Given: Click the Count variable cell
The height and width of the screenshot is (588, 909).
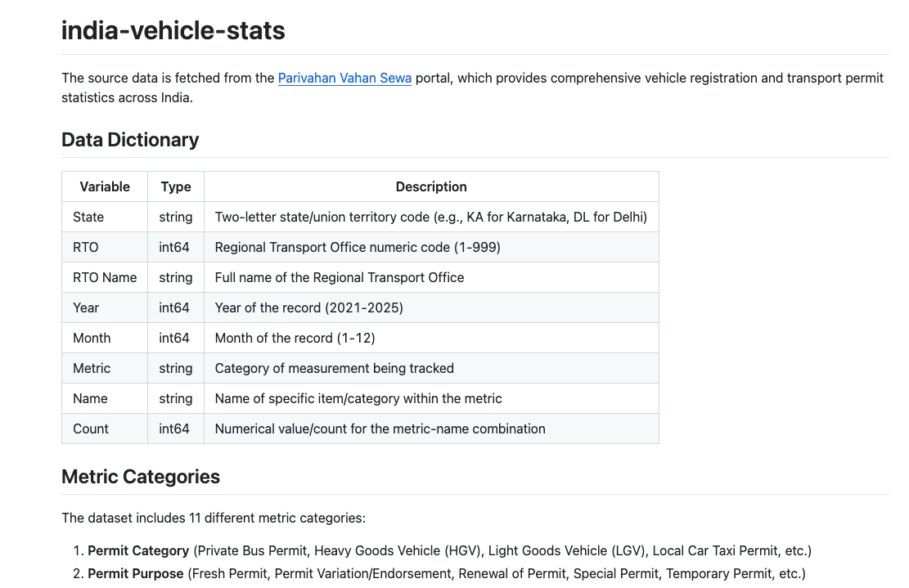Looking at the screenshot, I should click(x=91, y=429).
